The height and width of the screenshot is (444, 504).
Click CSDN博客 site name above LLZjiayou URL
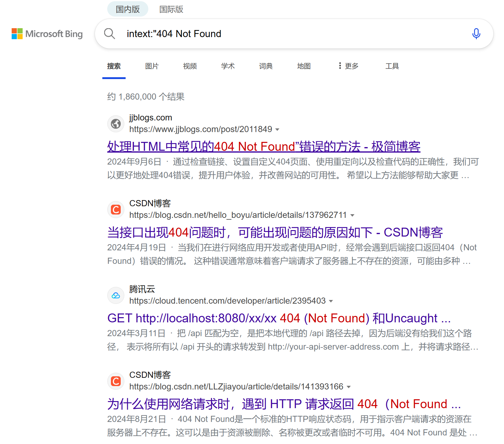(150, 375)
